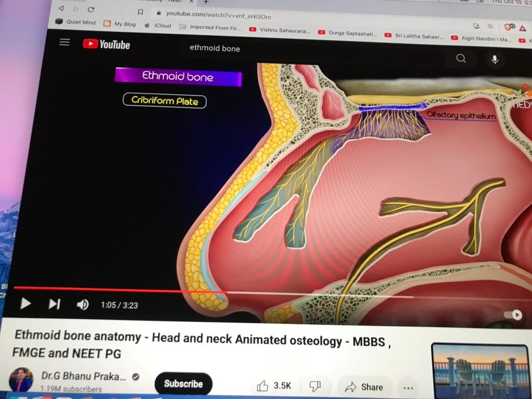Reload the page with refresh icon

91,9
